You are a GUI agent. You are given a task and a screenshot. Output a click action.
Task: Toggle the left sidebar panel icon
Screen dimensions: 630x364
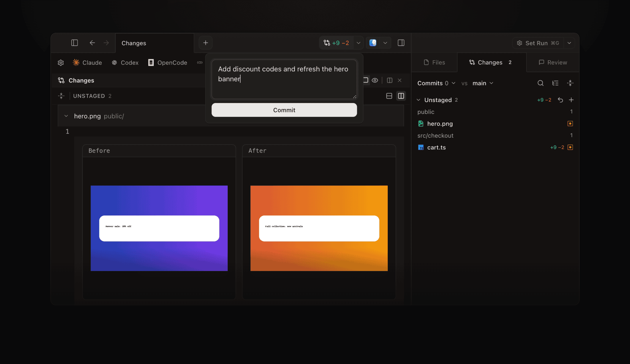tap(74, 43)
